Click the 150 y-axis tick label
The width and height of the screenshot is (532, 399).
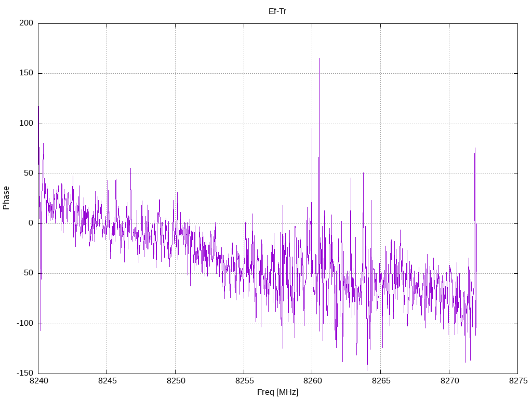tap(26, 73)
